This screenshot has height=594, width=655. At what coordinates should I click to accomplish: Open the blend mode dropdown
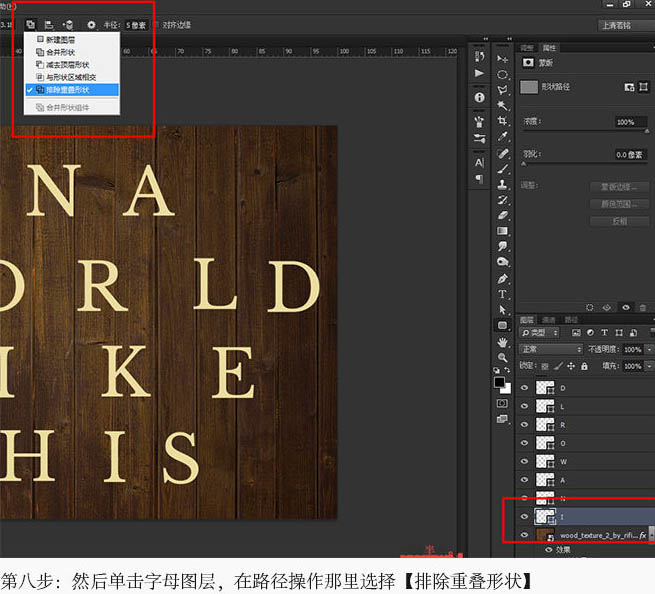551,349
